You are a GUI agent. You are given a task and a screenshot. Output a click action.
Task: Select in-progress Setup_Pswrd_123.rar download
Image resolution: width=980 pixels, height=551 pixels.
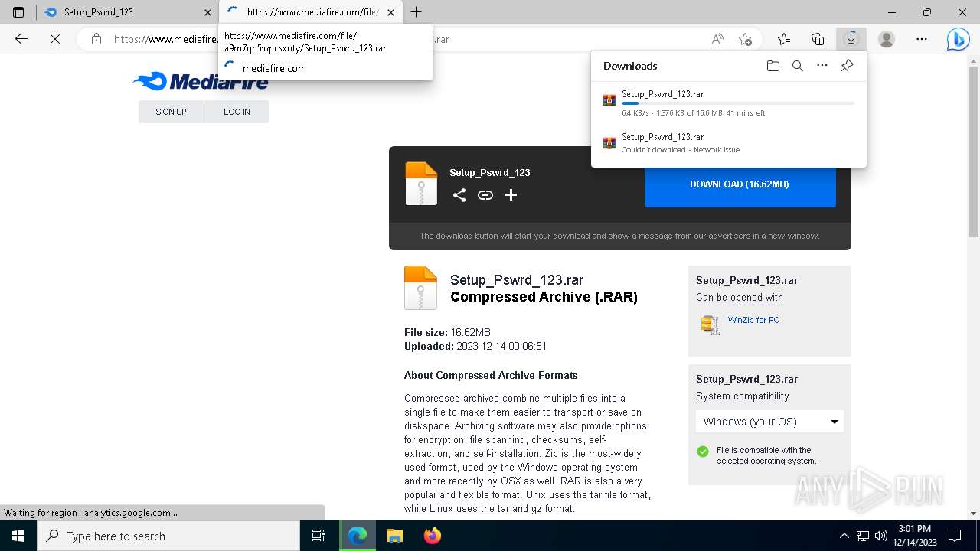tap(728, 103)
